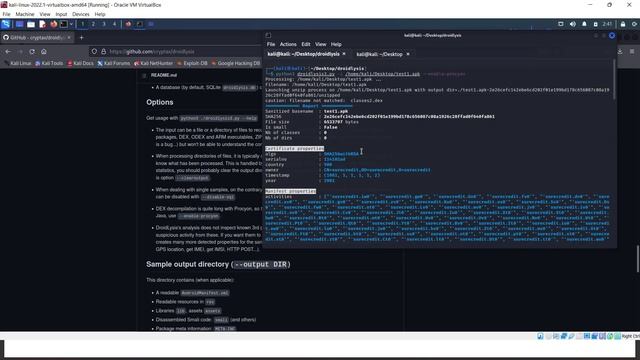
Task: Open Kali Docs bookmark
Action: (x=80, y=63)
